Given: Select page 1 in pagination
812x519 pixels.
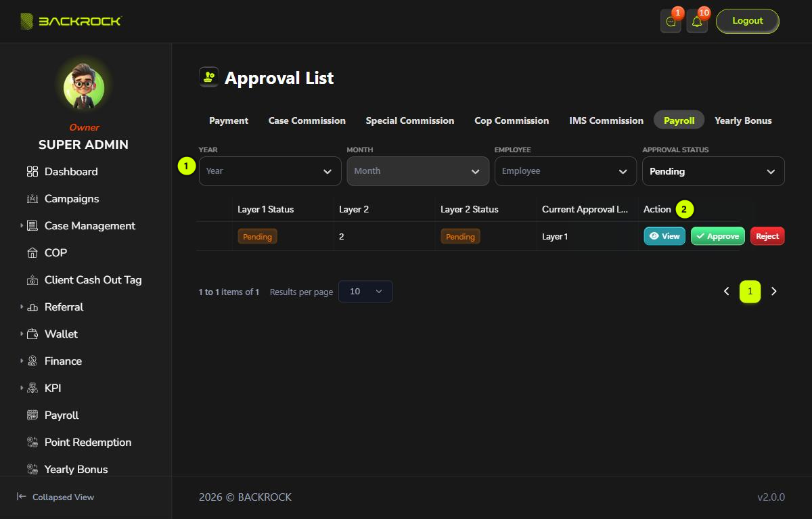Looking at the screenshot, I should tap(750, 292).
